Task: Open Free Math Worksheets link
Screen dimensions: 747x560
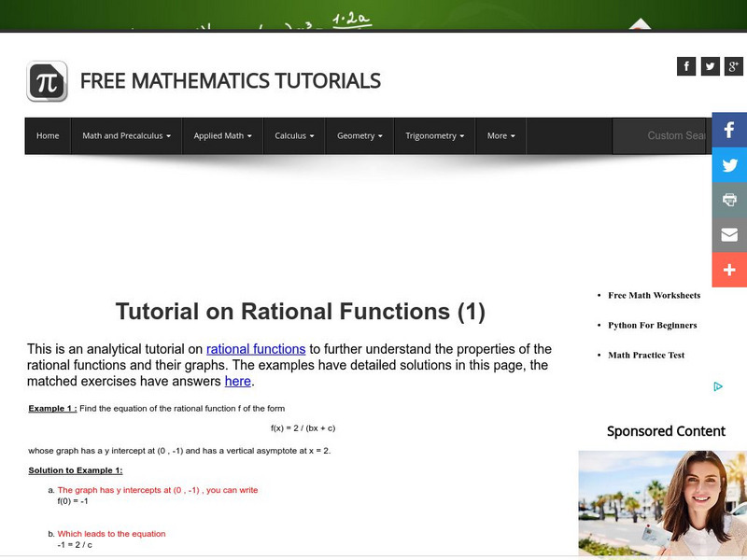Action: coord(654,296)
